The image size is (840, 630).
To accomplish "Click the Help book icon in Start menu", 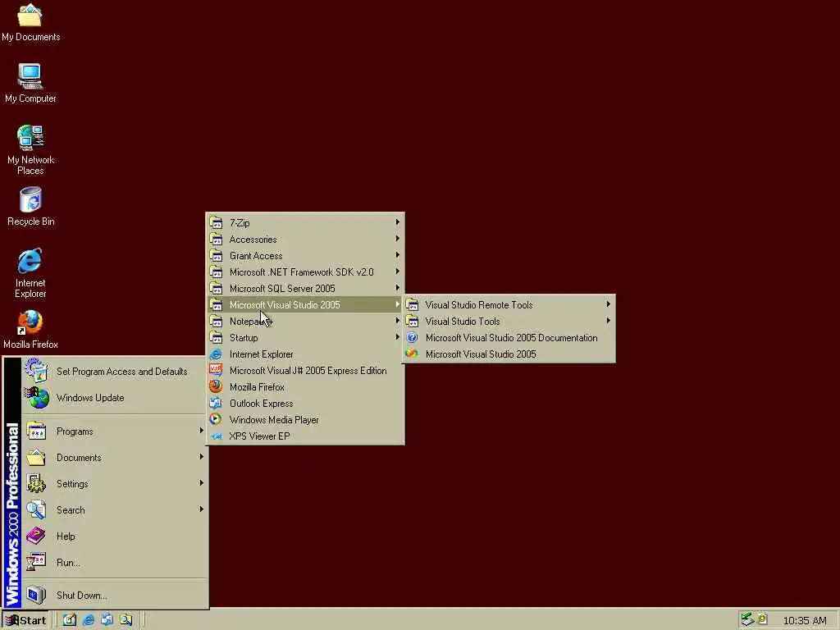I will [x=36, y=536].
